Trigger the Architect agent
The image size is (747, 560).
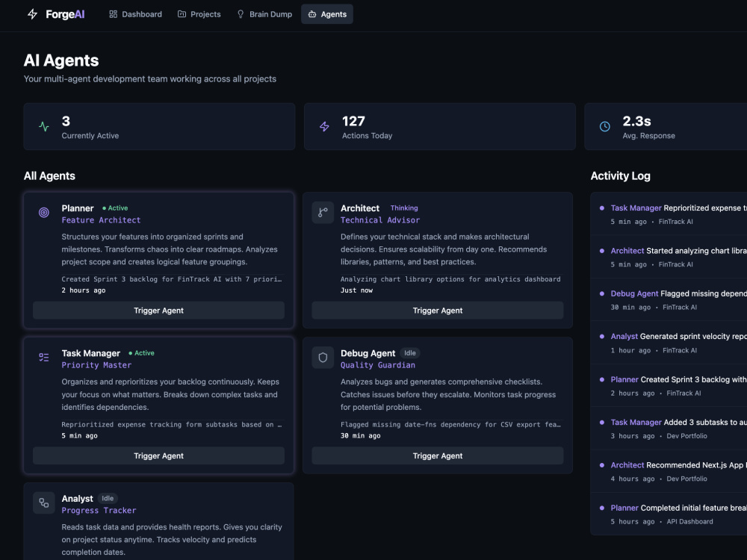[437, 311]
